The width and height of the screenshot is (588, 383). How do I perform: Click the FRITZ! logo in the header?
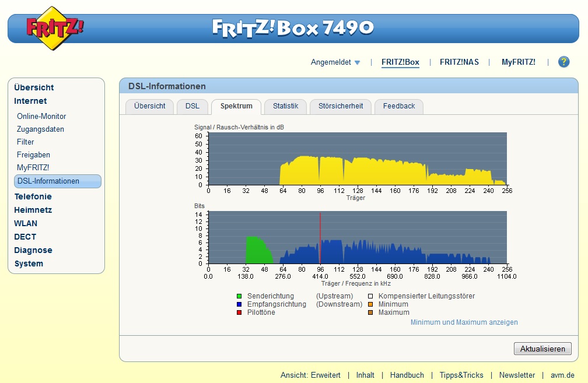54,28
